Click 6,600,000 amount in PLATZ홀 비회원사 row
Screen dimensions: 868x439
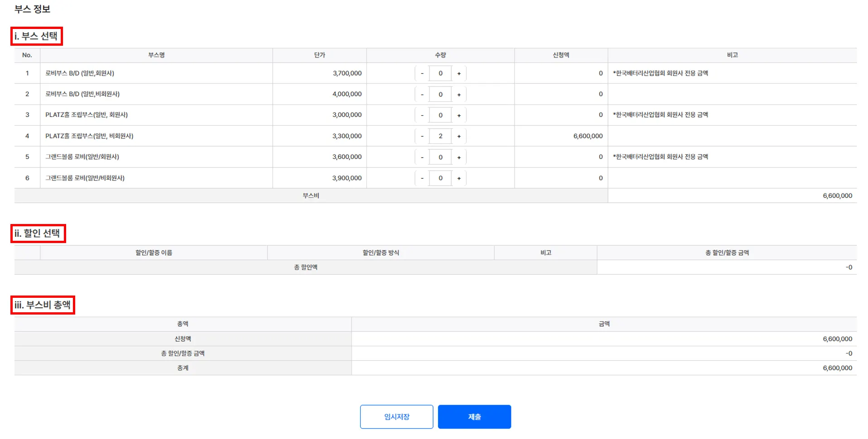click(588, 136)
